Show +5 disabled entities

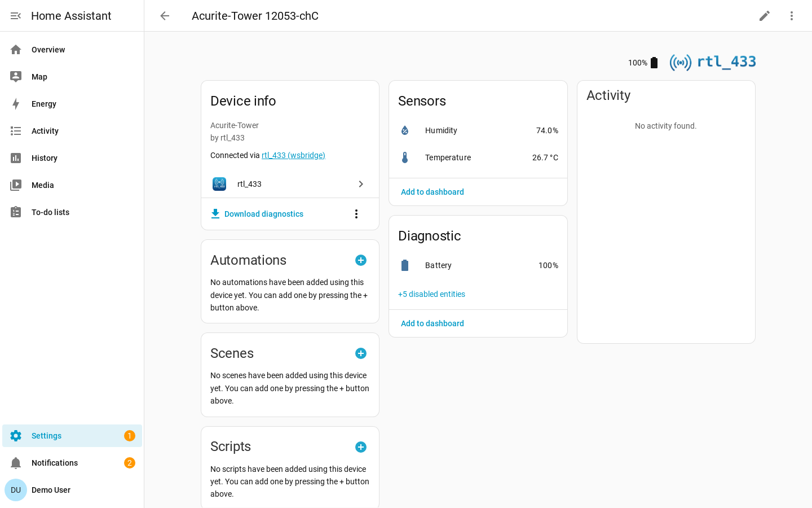431,294
